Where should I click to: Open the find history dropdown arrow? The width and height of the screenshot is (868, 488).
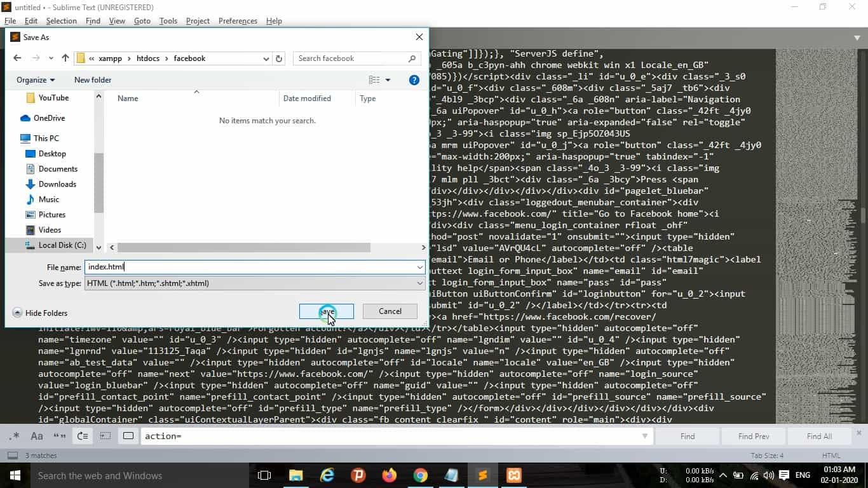645,437
